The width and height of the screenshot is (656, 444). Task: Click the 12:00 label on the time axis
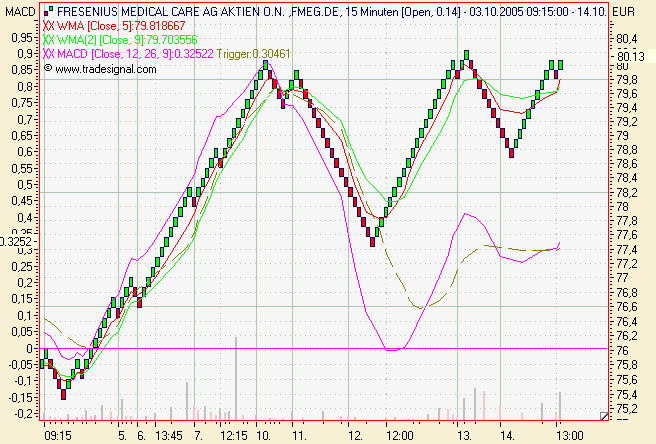(x=400, y=436)
